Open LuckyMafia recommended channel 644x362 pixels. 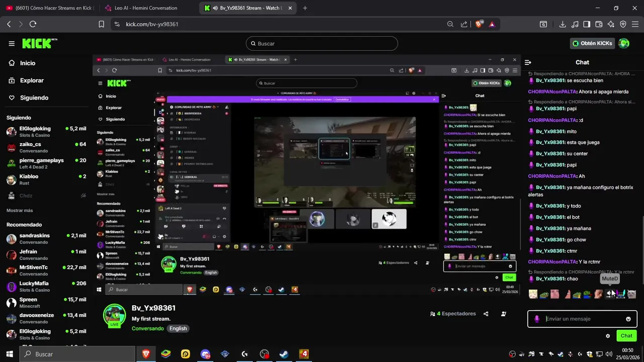coord(46,287)
